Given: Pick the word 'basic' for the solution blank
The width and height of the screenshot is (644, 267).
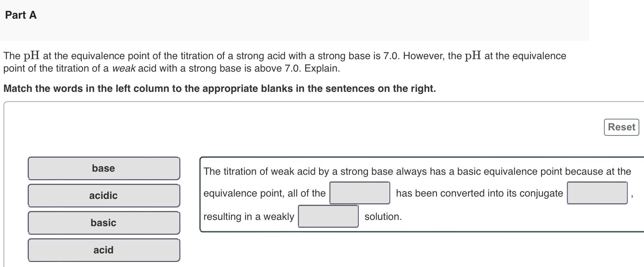Looking at the screenshot, I should coord(103,223).
